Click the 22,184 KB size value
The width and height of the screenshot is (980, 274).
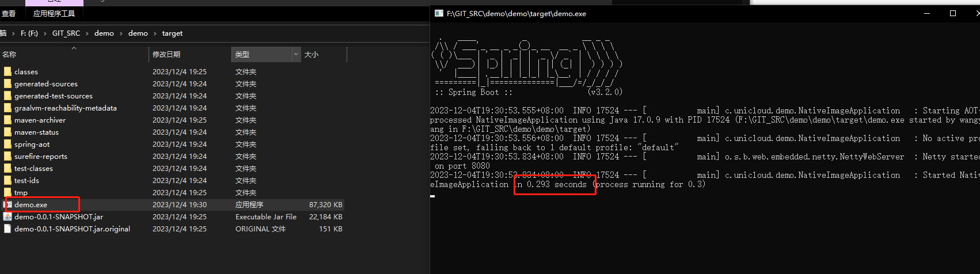tap(326, 217)
